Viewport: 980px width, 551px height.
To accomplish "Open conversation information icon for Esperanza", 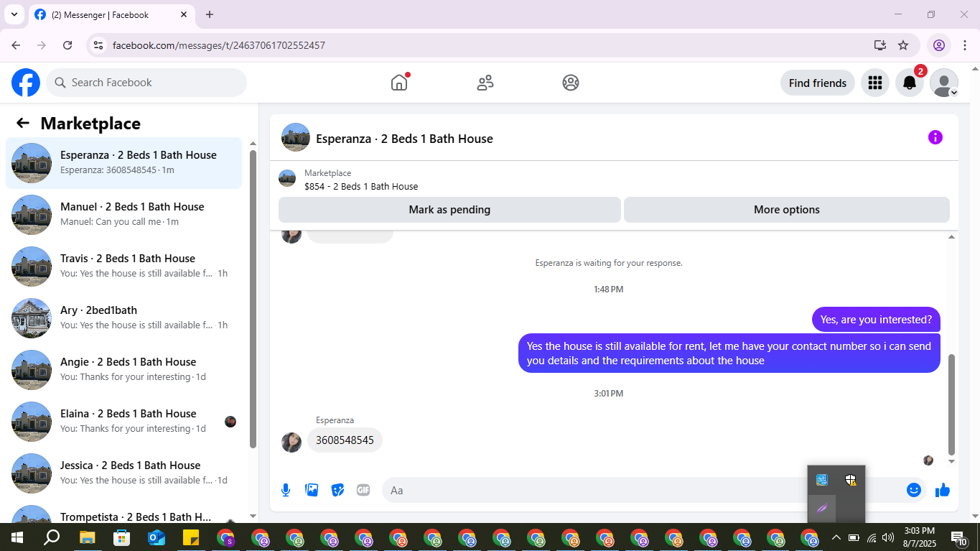I will coord(935,137).
